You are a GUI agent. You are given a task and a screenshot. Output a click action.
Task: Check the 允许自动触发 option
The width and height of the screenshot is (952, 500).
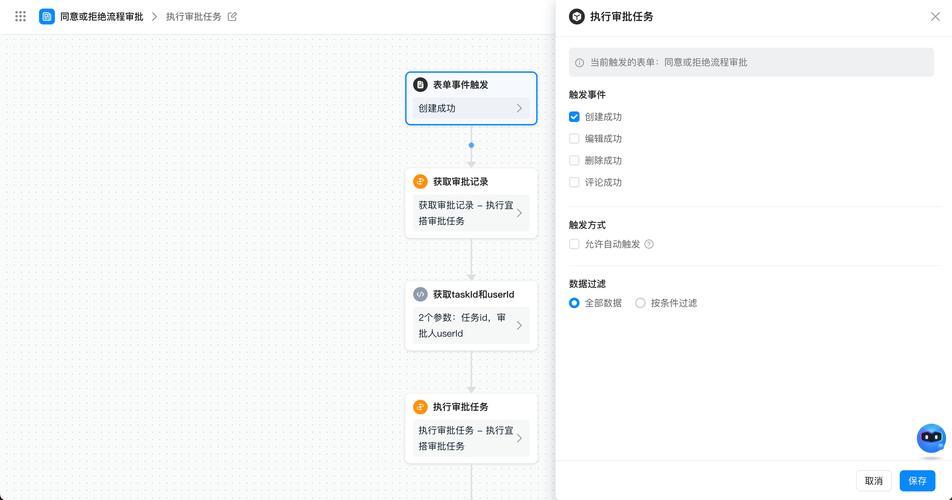[574, 244]
